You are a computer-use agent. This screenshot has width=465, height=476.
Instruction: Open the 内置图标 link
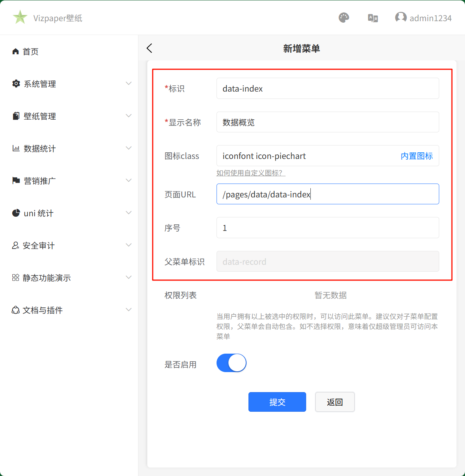click(x=417, y=156)
